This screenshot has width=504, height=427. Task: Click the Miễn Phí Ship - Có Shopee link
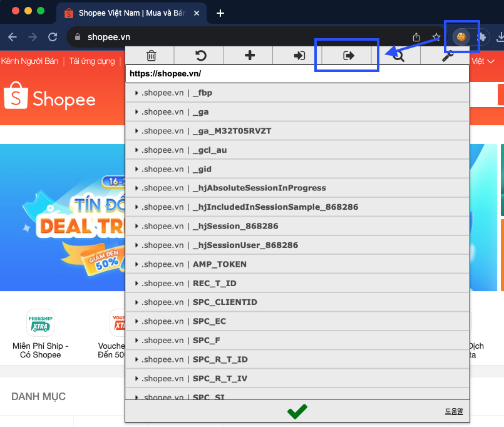(x=41, y=350)
